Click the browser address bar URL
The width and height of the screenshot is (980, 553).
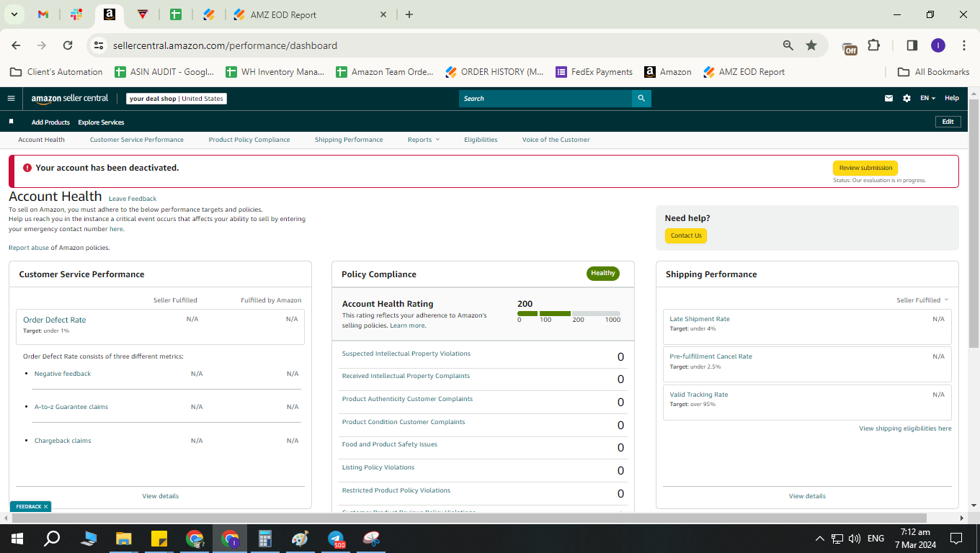225,45
